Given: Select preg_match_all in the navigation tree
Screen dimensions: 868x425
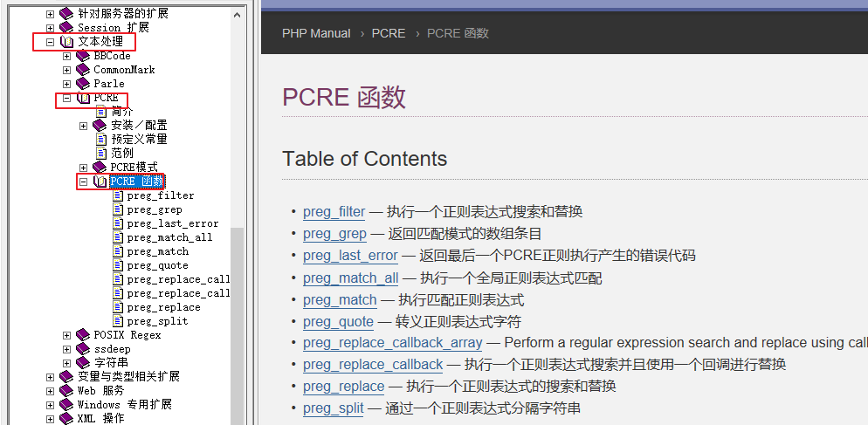Looking at the screenshot, I should coord(169,237).
